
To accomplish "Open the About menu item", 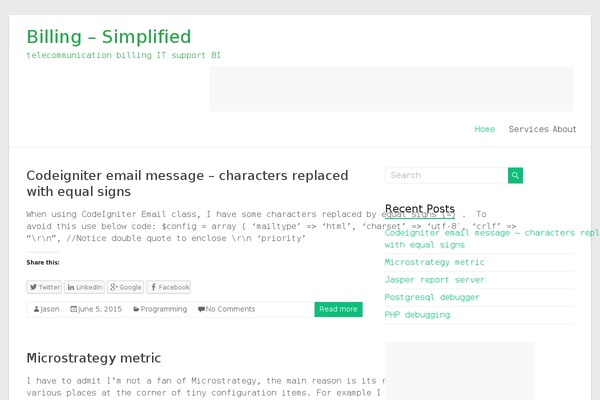I will [x=564, y=129].
